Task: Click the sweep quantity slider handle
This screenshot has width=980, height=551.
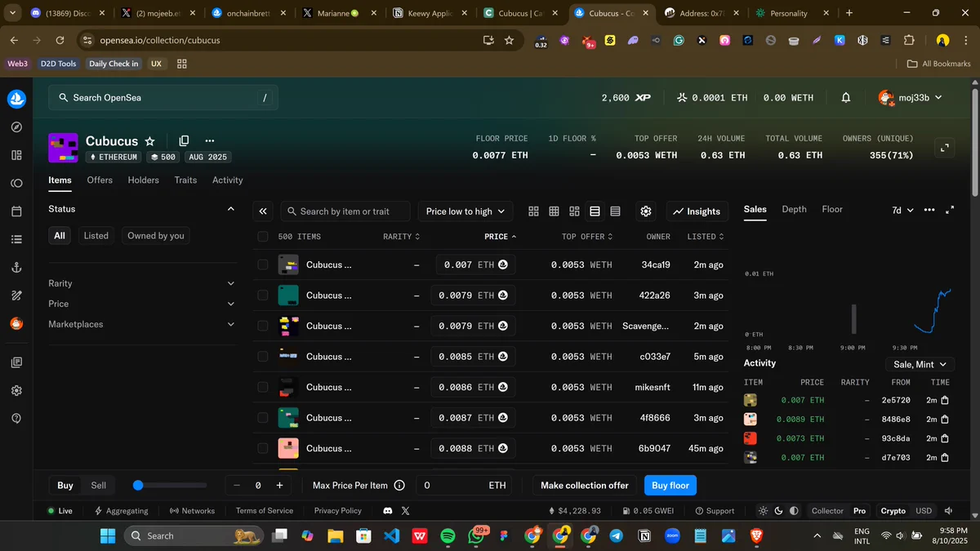Action: point(138,485)
